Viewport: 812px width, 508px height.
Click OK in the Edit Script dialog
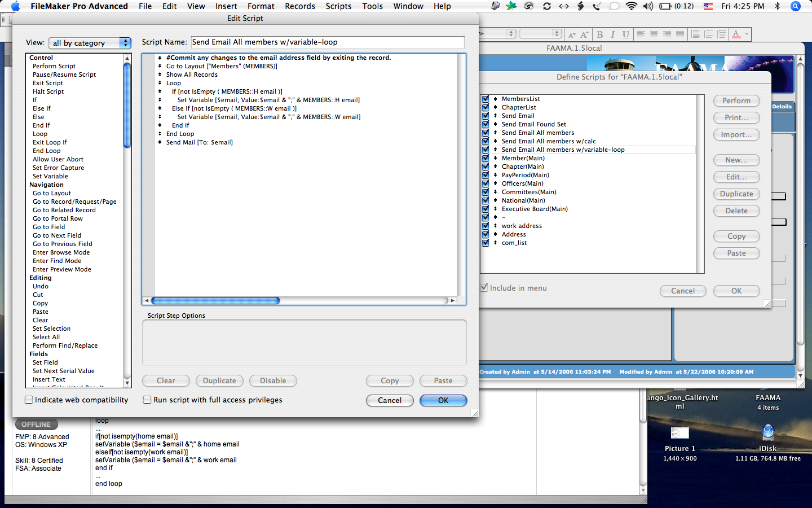pyautogui.click(x=443, y=400)
